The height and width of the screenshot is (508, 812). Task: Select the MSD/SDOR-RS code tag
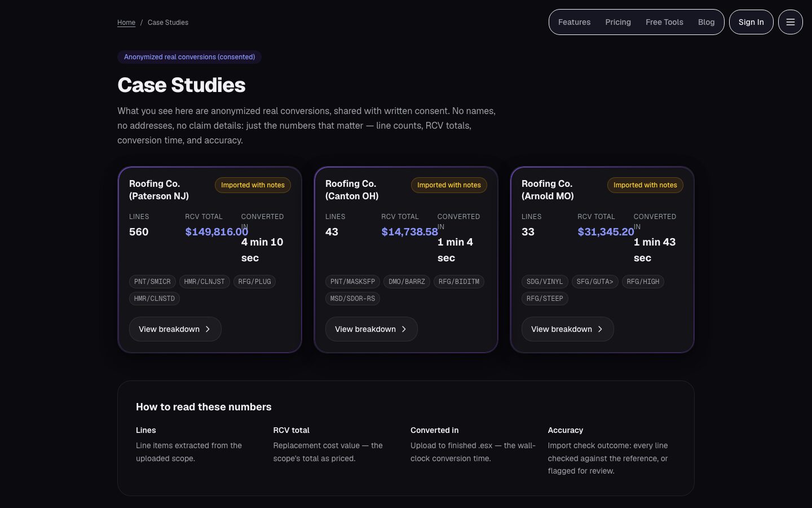(352, 299)
